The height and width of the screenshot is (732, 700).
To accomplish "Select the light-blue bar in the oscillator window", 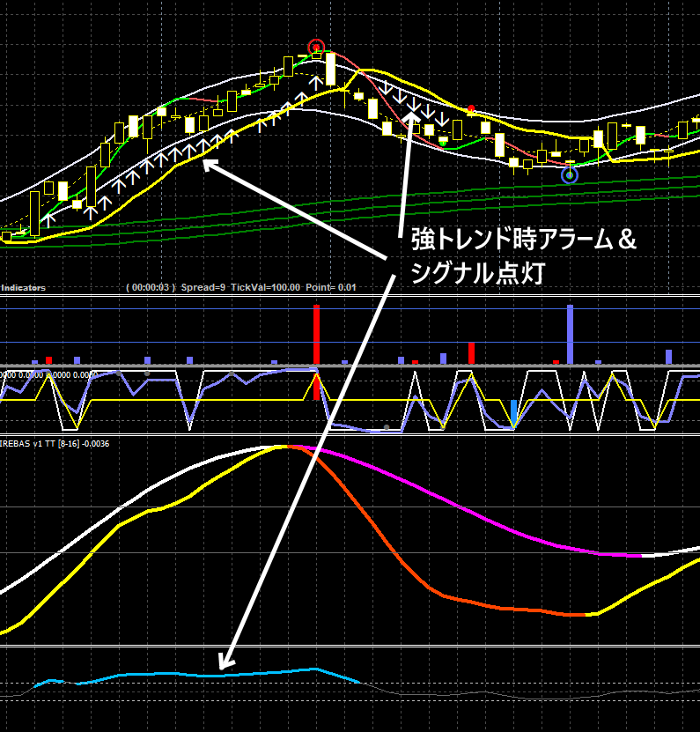I will 514,413.
